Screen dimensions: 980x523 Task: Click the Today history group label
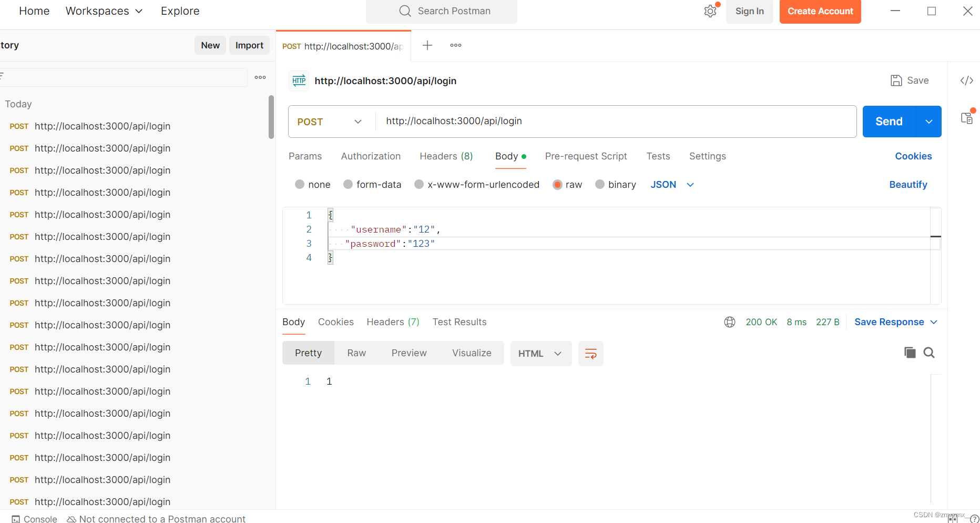point(18,104)
